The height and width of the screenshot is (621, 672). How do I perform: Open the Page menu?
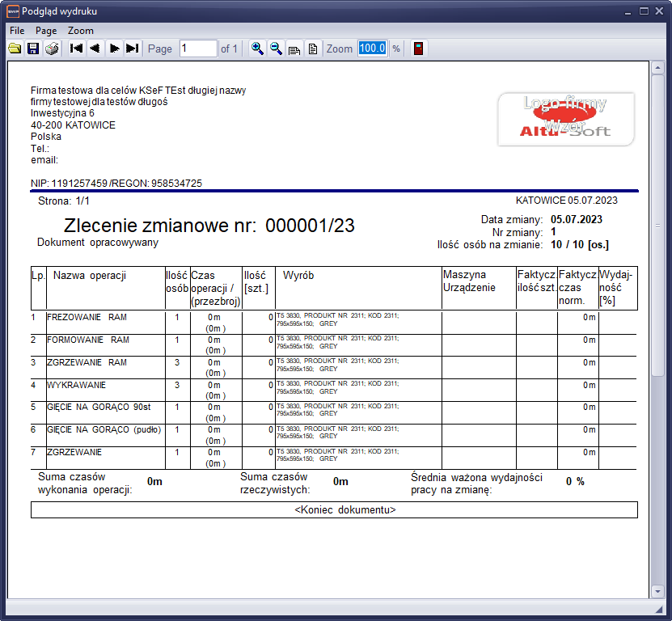pyautogui.click(x=46, y=30)
